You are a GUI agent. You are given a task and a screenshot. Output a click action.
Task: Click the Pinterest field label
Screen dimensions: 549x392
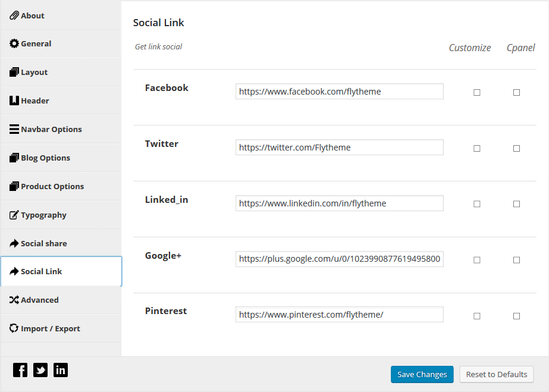166,311
